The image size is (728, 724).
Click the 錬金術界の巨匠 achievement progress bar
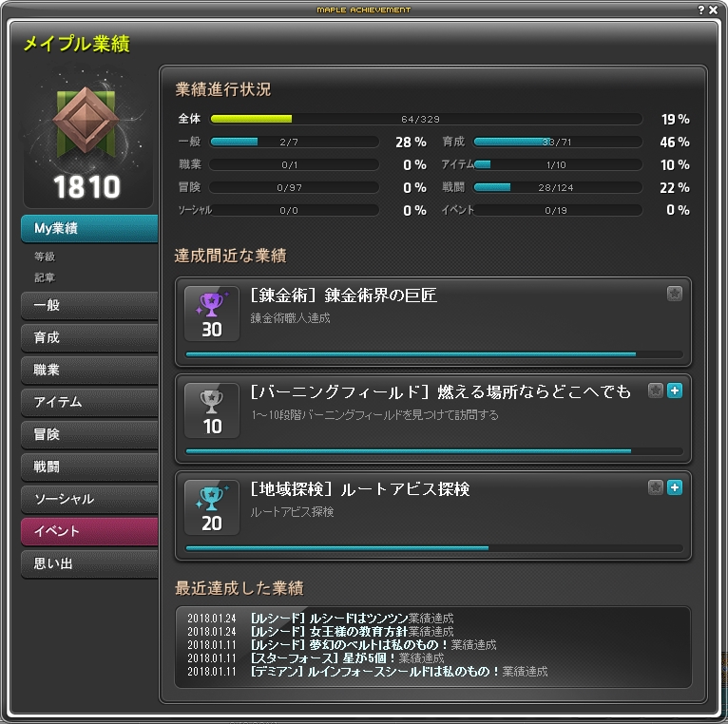pos(434,354)
